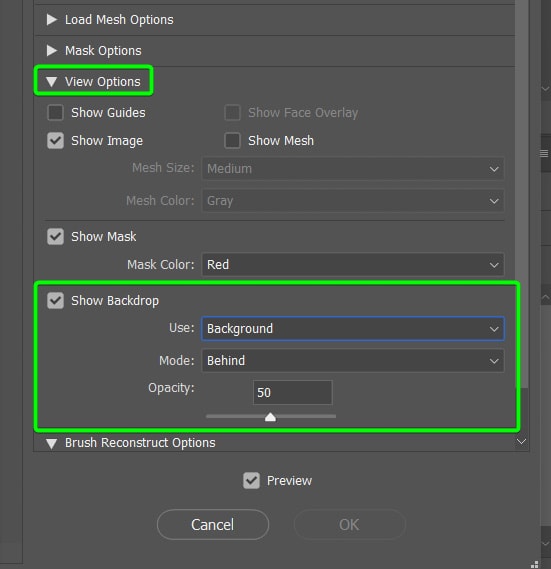Uncheck the Show Image checkbox

pyautogui.click(x=56, y=140)
